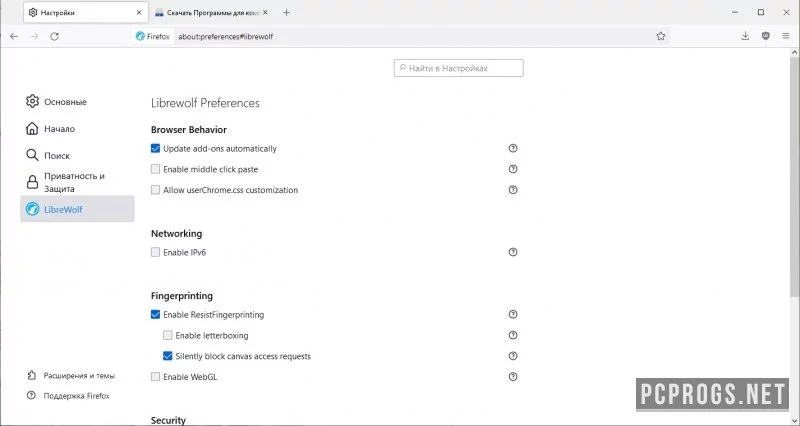Check the Enable letterboxing option
800x426 pixels.
pos(167,335)
